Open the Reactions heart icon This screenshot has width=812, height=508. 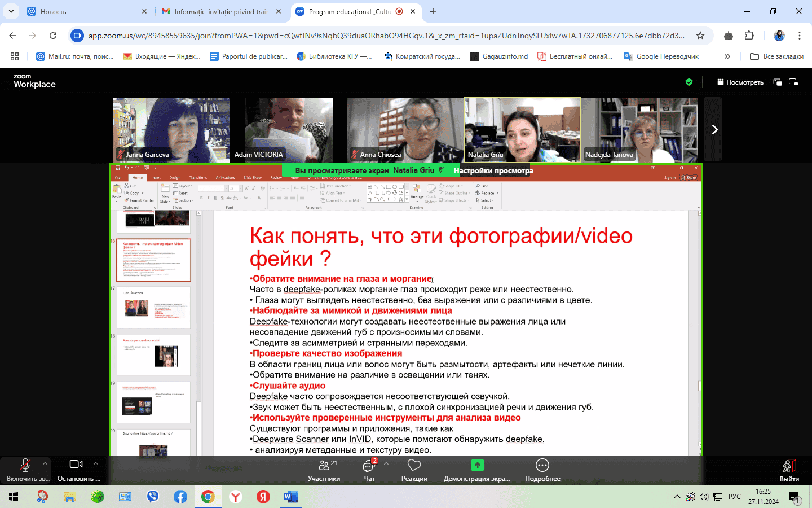414,470
